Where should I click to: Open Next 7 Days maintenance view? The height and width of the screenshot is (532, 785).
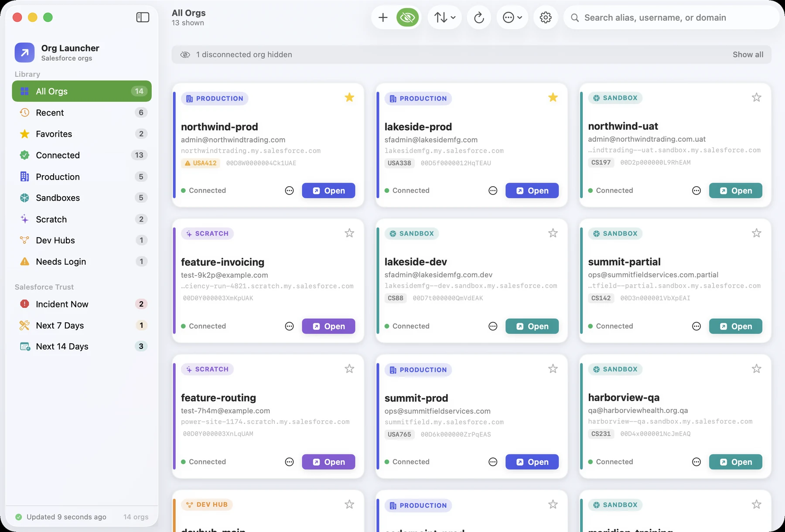[x=82, y=325]
